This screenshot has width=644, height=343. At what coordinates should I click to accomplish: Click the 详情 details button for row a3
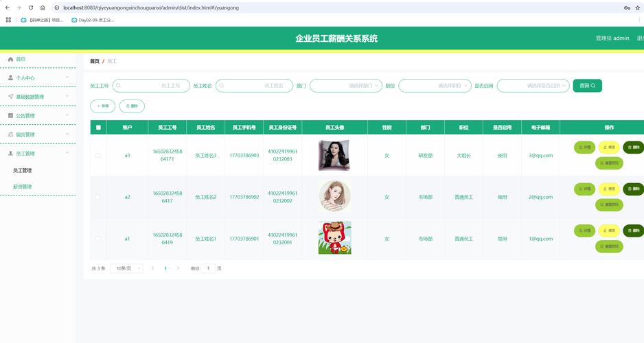tap(584, 147)
